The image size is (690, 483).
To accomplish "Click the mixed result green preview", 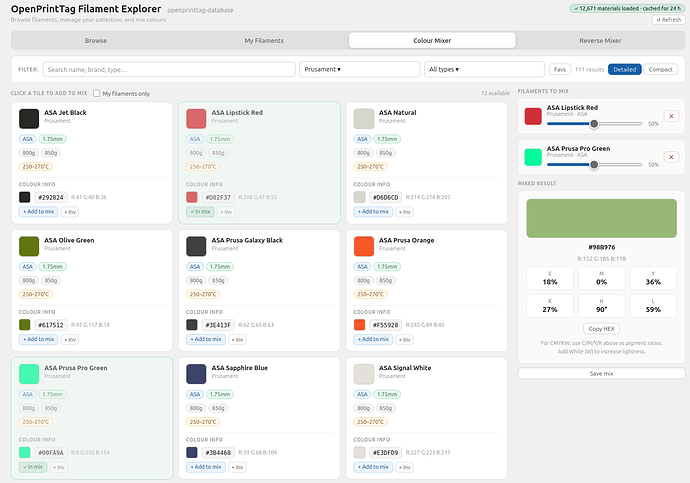I will click(x=602, y=218).
